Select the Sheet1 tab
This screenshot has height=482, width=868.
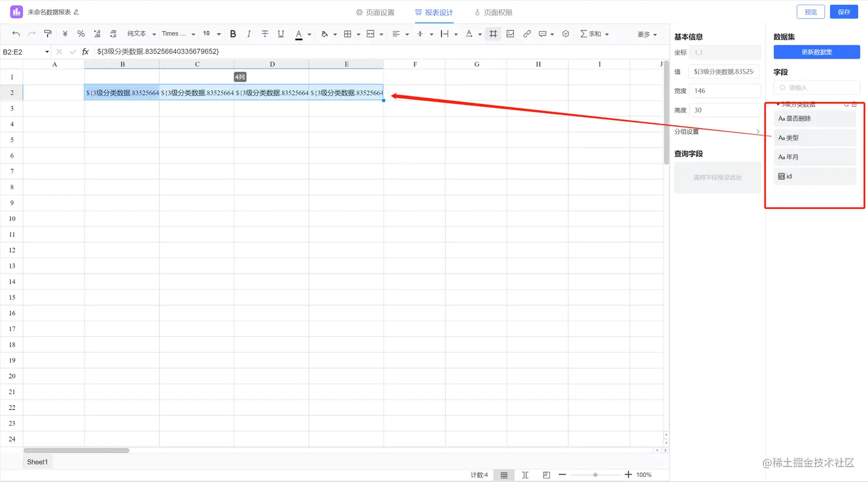point(37,462)
